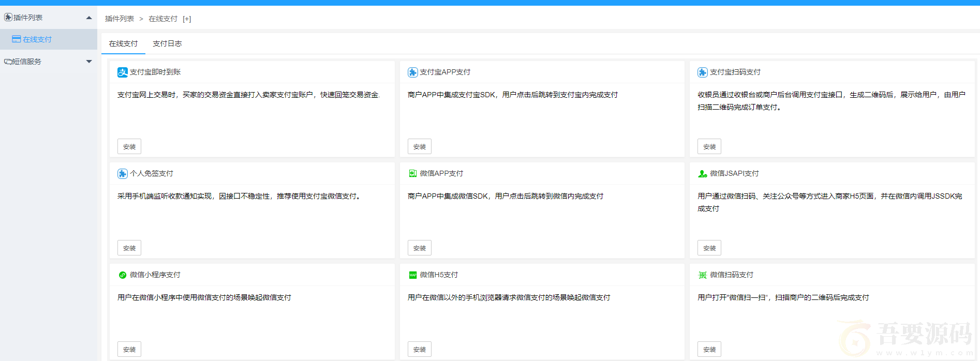Viewport: 980px width, 361px height.
Task: Click the 在线支付 card icon in sidebar
Action: click(17, 39)
